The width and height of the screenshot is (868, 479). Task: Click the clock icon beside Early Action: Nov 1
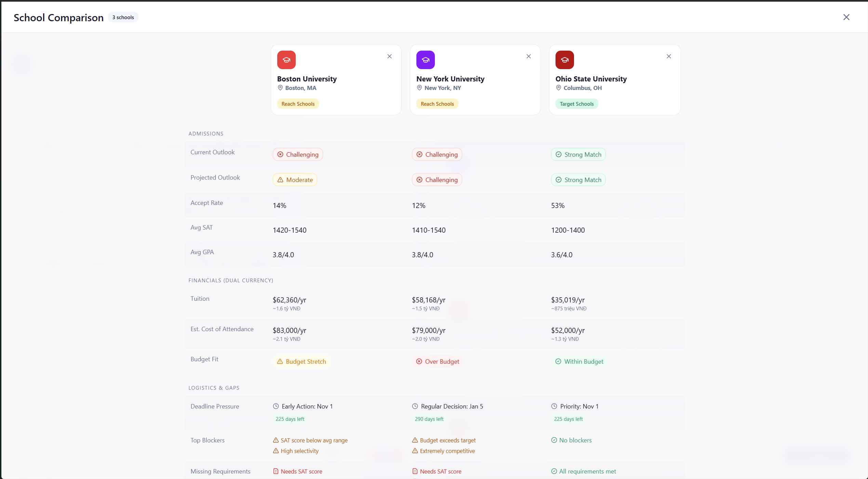(276, 406)
